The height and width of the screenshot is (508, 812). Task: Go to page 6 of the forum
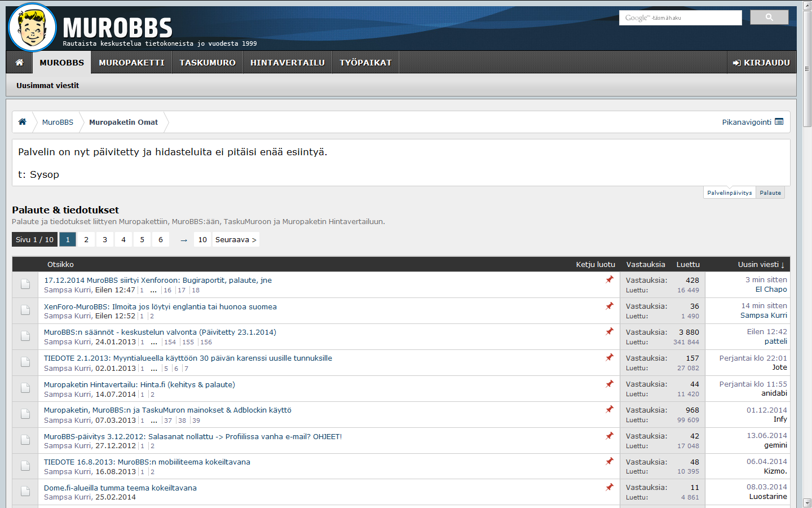[x=161, y=239]
